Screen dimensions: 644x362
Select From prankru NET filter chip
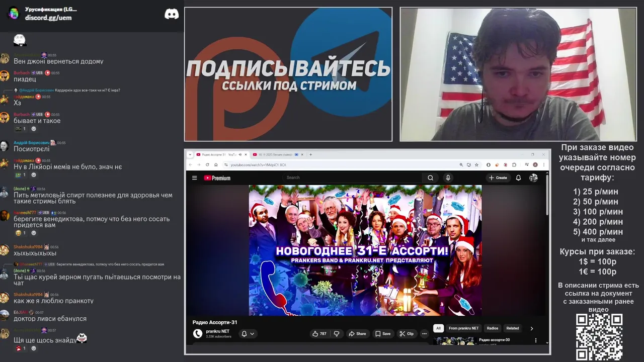464,328
